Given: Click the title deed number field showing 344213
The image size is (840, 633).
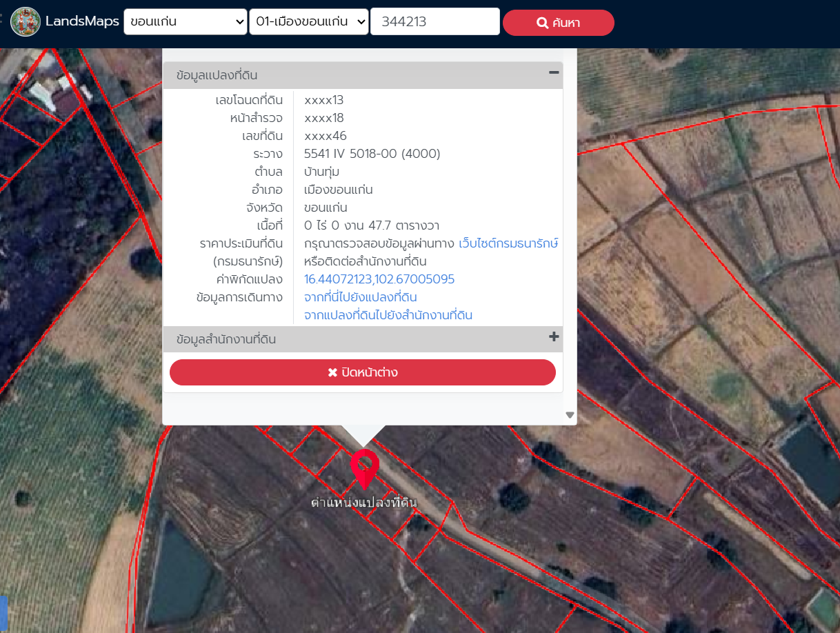Looking at the screenshot, I should 434,21.
